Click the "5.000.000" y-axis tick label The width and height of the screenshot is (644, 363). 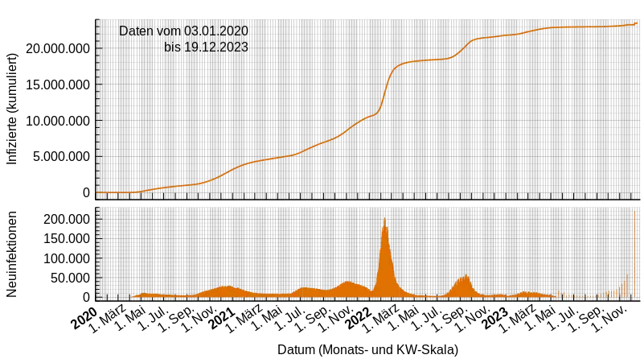click(62, 157)
